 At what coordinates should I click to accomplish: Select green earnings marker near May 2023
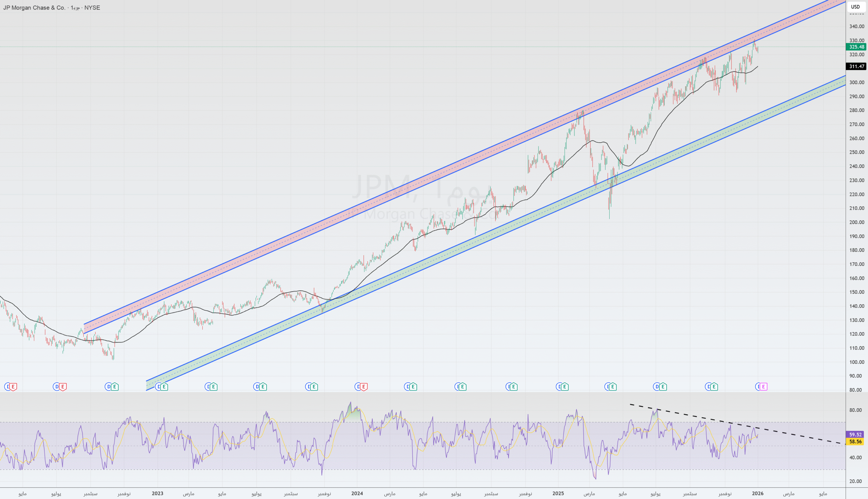tap(213, 387)
